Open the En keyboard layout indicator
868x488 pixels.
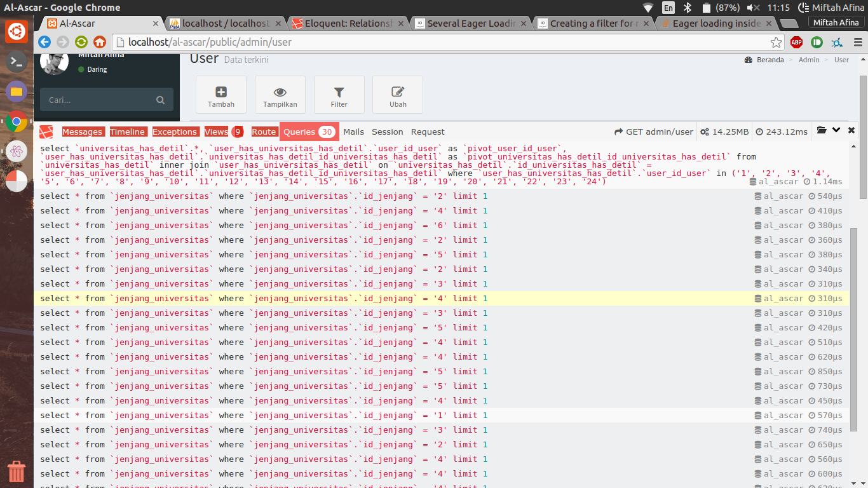click(x=668, y=8)
